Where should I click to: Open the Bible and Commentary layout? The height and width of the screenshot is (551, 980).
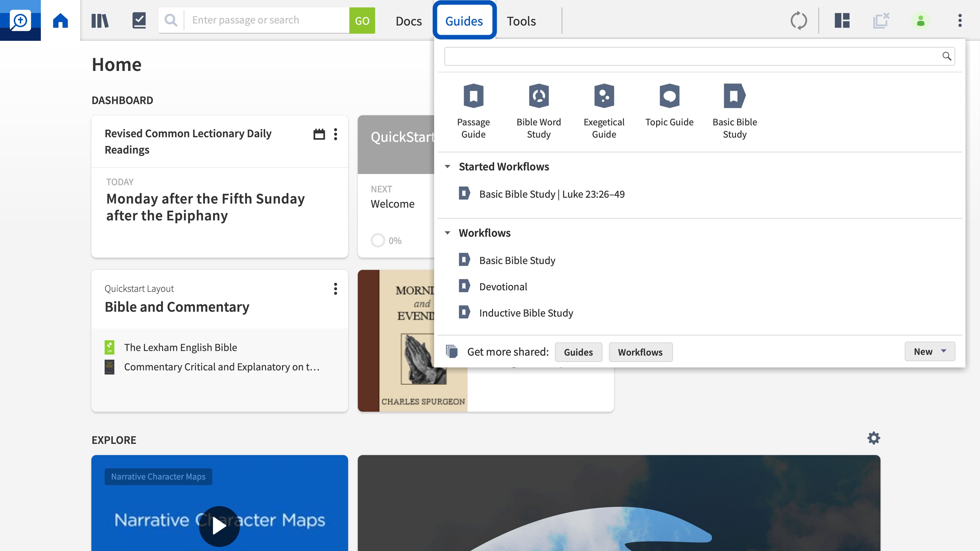pos(177,306)
